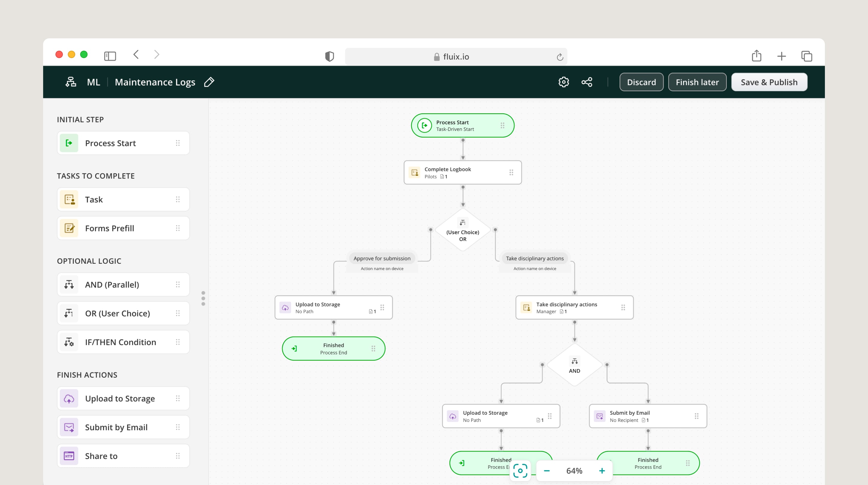Click left Upload to Storage node handle dots
The height and width of the screenshot is (485, 868).
click(382, 307)
